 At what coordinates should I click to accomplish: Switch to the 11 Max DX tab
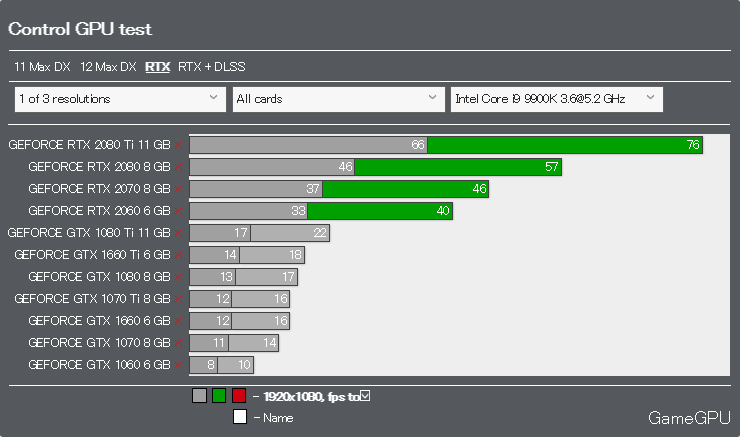[42, 67]
